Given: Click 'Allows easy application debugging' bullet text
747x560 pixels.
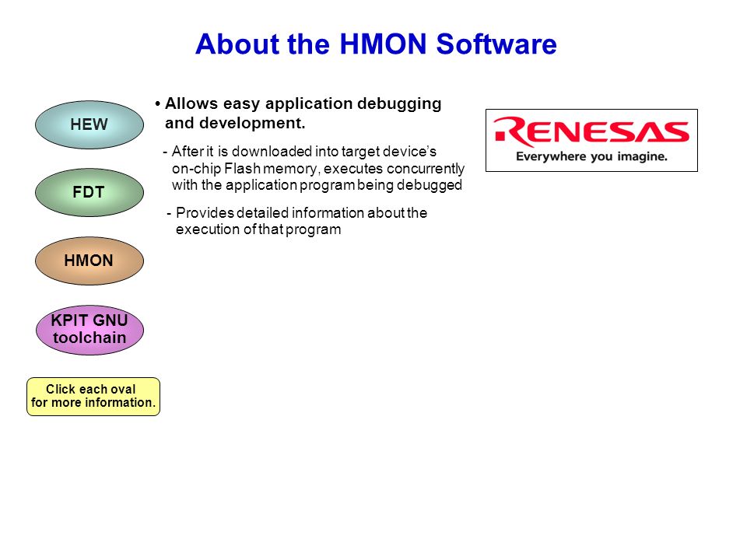Looking at the screenshot, I should point(303,103).
